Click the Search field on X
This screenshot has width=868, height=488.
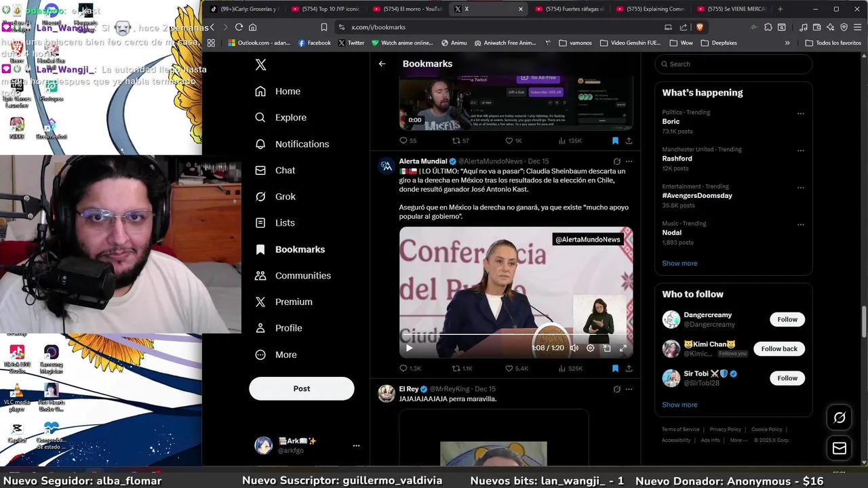[x=733, y=64]
